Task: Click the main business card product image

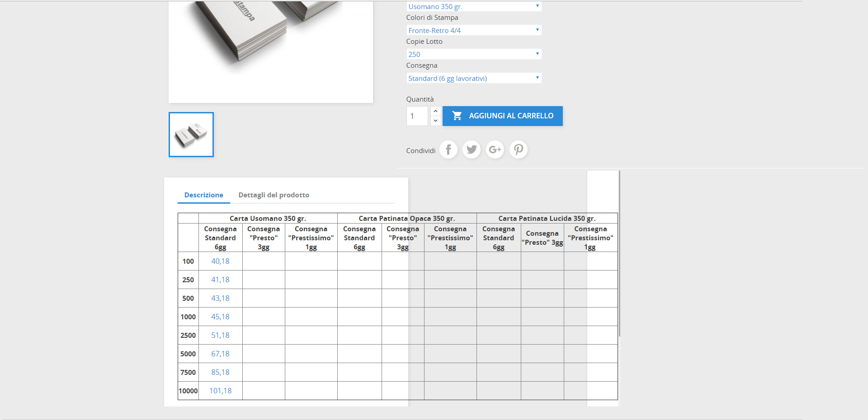Action: pos(270,50)
